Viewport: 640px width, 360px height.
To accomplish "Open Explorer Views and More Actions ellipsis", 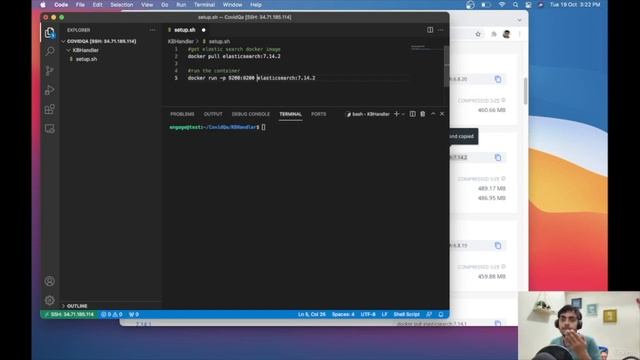I will [x=152, y=30].
